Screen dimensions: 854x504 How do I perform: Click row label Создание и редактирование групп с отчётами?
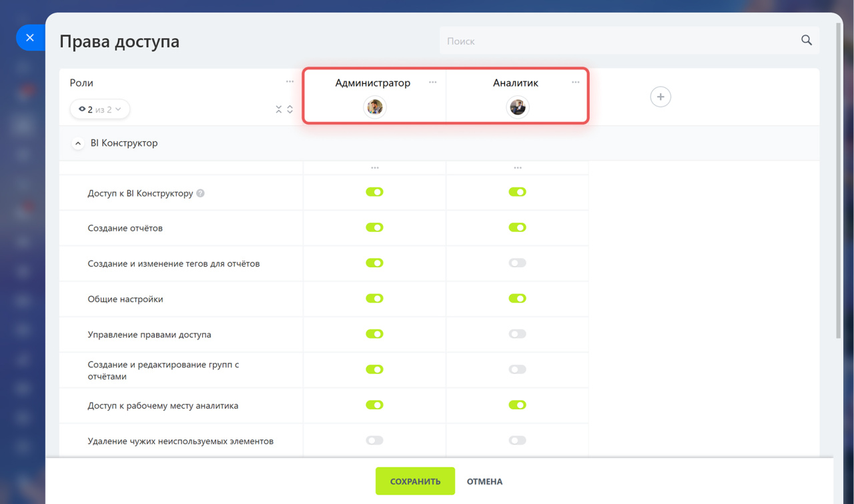pyautogui.click(x=163, y=371)
